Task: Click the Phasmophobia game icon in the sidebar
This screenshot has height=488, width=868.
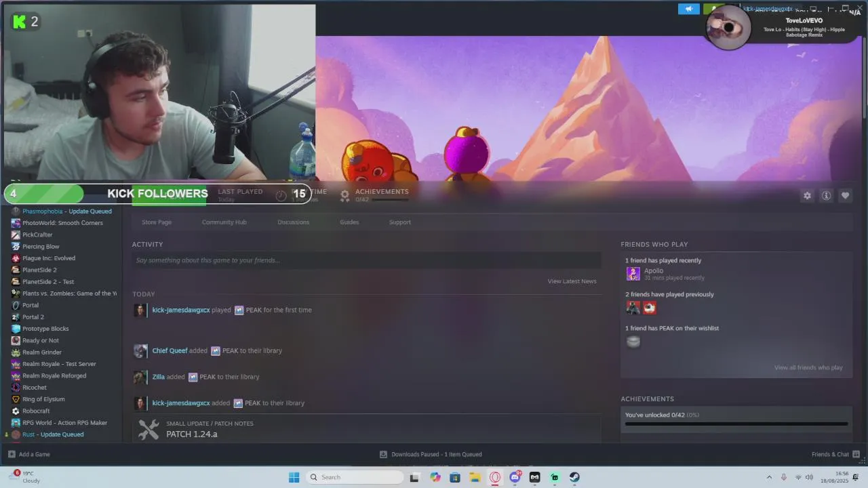Action: [x=16, y=211]
